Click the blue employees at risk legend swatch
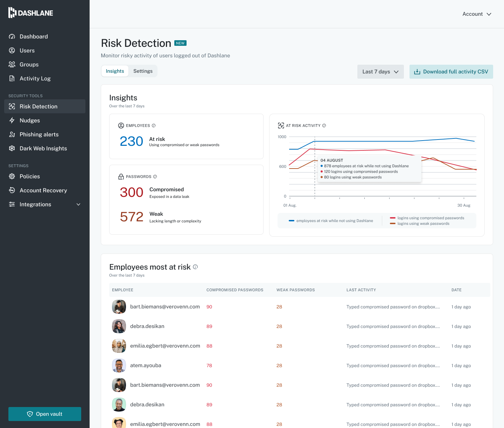 point(291,221)
